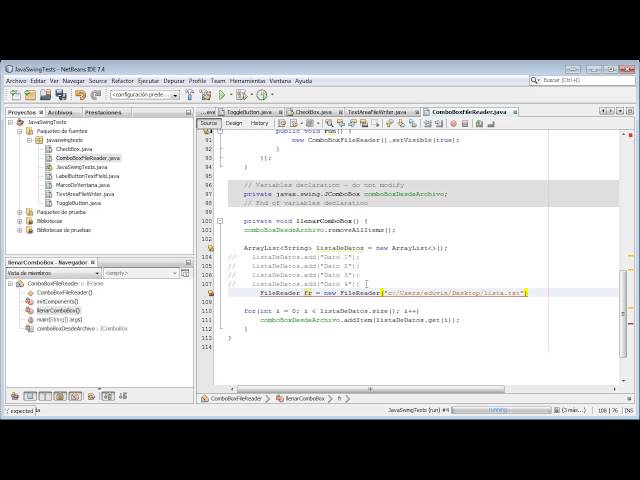This screenshot has width=640, height=480.
Task: Build the project with the hammer icon
Action: (x=190, y=95)
